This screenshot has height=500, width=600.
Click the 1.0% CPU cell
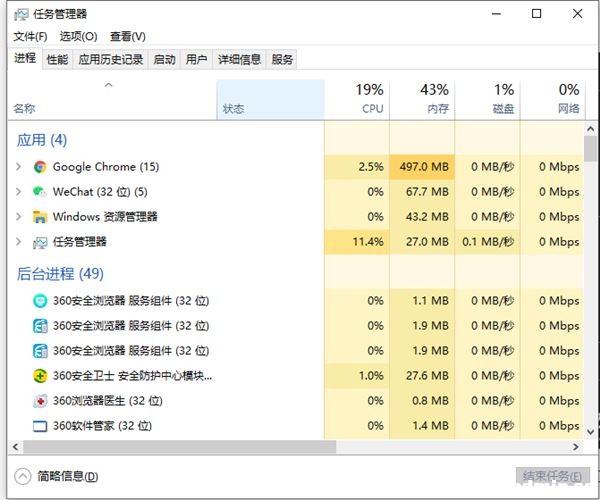(x=357, y=376)
